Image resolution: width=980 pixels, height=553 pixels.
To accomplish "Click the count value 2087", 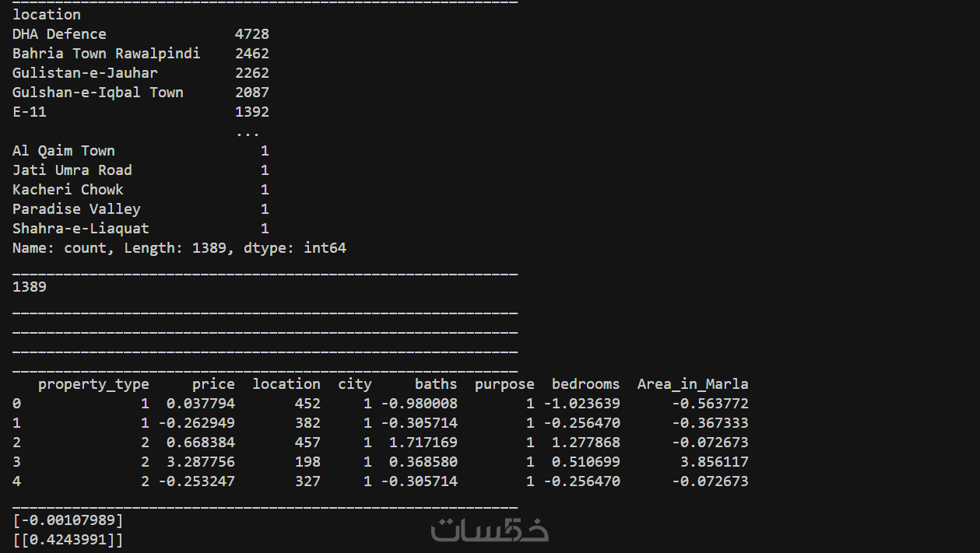I will (252, 93).
